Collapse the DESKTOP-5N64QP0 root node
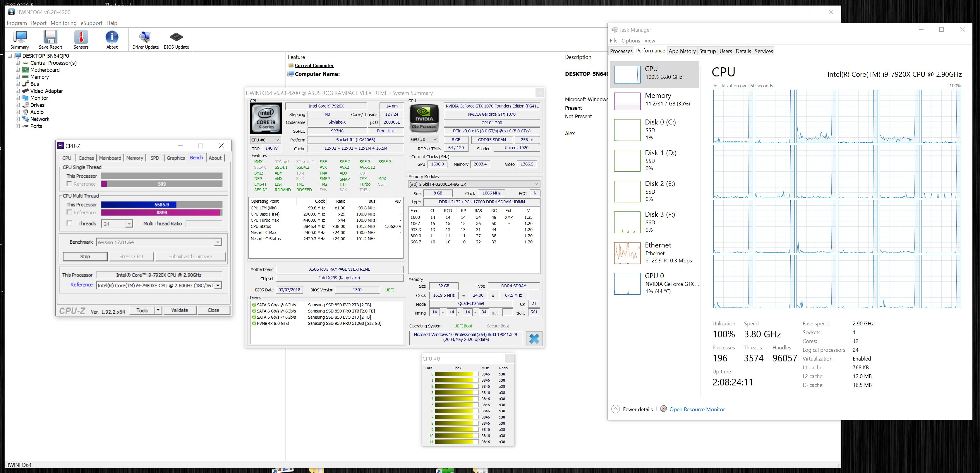 pos(10,56)
